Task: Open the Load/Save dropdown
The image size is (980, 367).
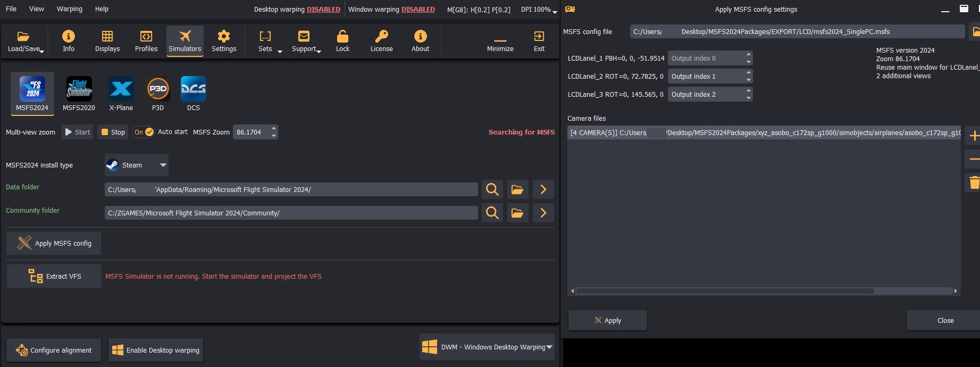Action: click(x=24, y=41)
